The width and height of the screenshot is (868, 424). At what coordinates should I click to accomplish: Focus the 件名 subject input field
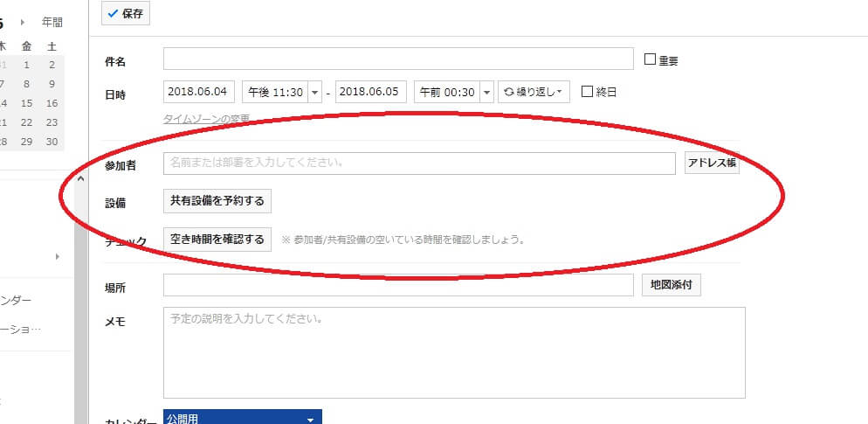click(x=397, y=59)
